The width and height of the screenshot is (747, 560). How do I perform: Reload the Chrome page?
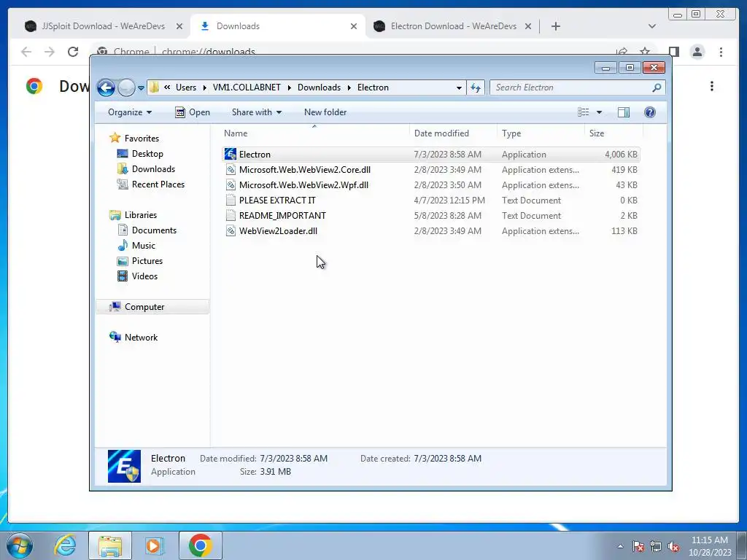pos(73,52)
